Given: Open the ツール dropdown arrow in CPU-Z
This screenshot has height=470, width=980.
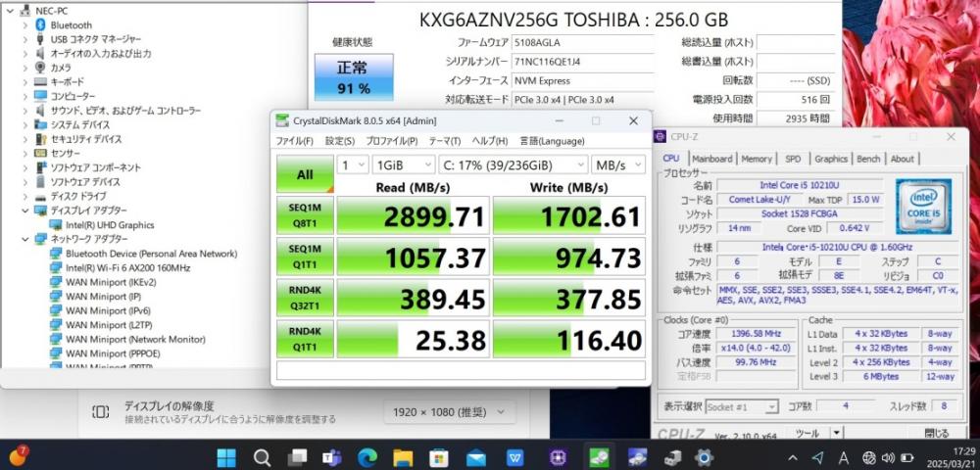Looking at the screenshot, I should pyautogui.click(x=836, y=432).
